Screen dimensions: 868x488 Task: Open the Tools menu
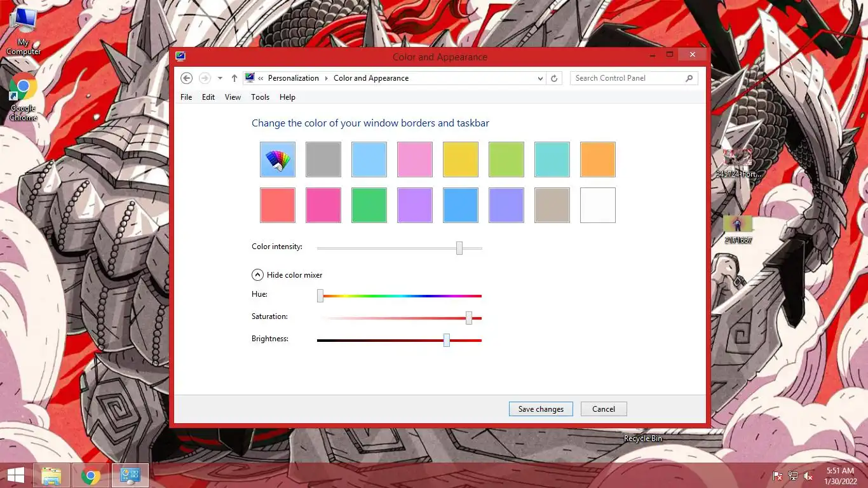coord(261,97)
